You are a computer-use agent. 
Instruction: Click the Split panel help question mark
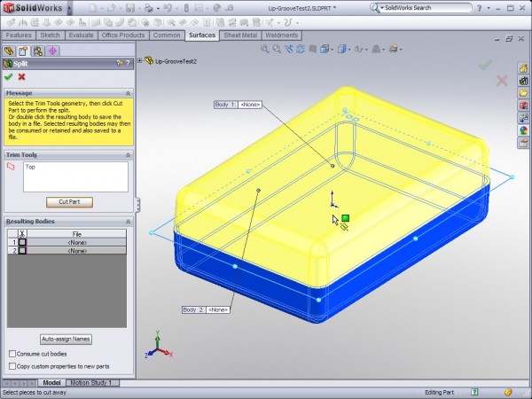[128, 63]
